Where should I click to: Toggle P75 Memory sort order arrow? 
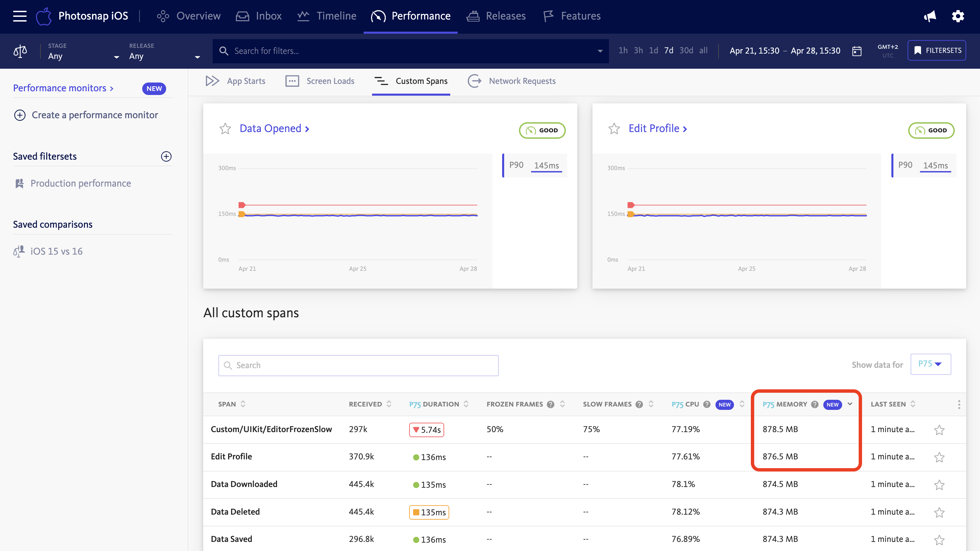[850, 404]
